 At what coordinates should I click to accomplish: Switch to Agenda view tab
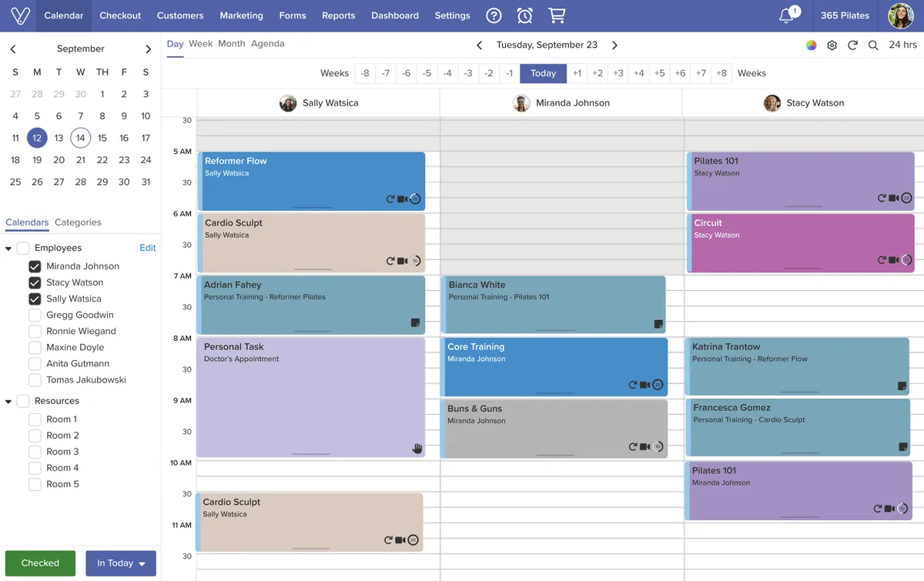tap(268, 44)
